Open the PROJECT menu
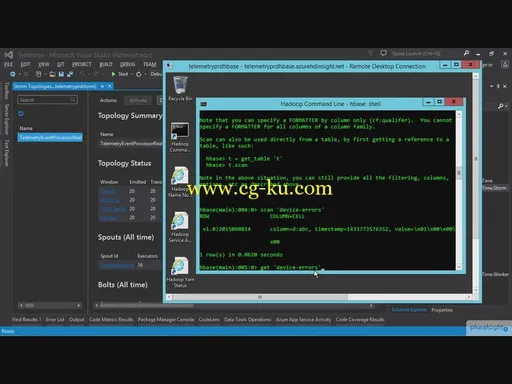 (82, 64)
